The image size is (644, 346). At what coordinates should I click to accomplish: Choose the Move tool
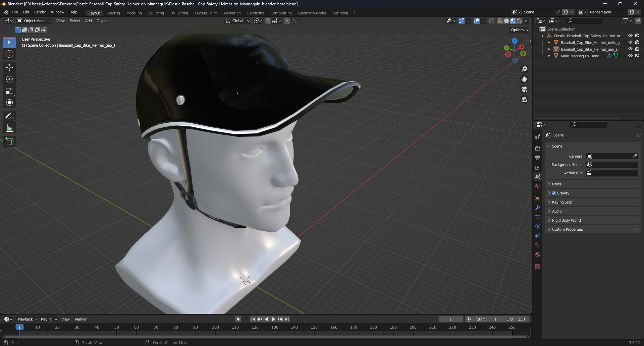point(9,67)
